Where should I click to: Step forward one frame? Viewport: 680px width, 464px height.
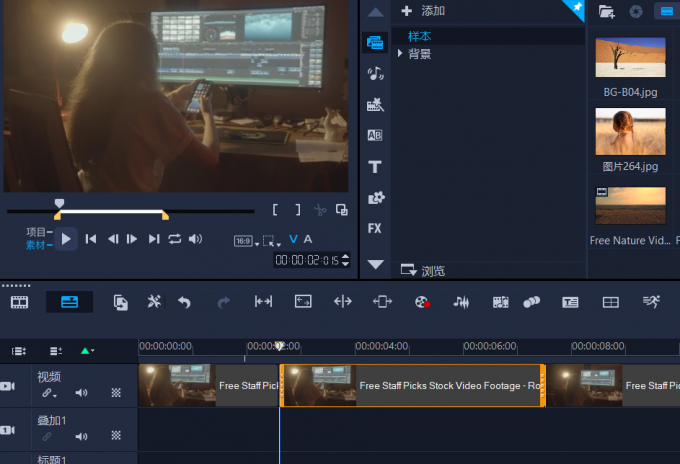pos(132,239)
